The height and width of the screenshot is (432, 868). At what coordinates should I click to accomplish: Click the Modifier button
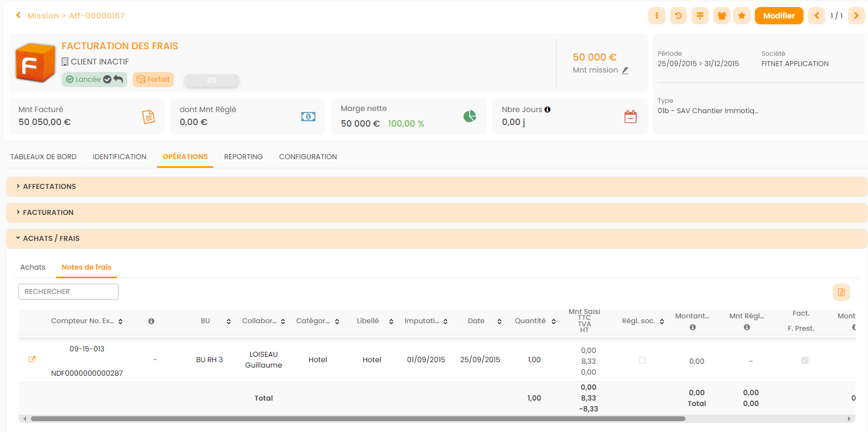[x=779, y=16]
